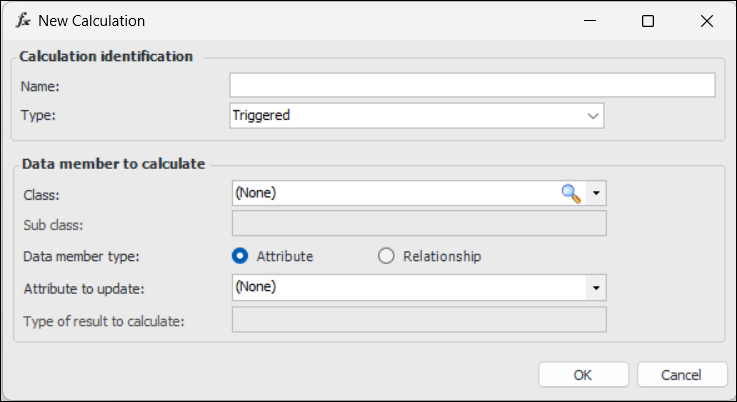Click the magnifier search icon beside Class
The width and height of the screenshot is (737, 402).
point(571,193)
